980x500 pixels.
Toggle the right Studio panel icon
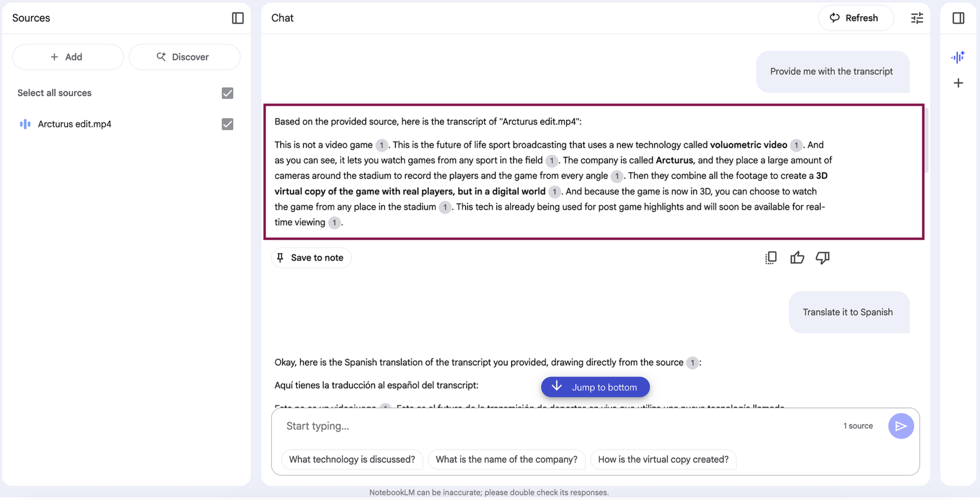coord(958,18)
